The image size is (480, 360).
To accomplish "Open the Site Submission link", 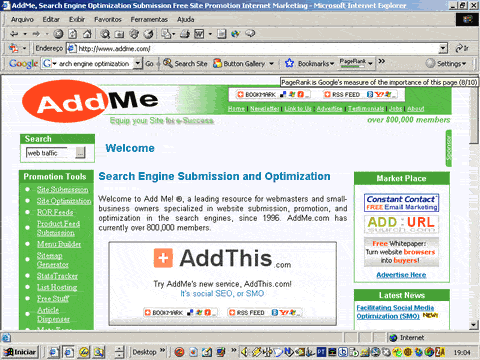I will coord(62,190).
